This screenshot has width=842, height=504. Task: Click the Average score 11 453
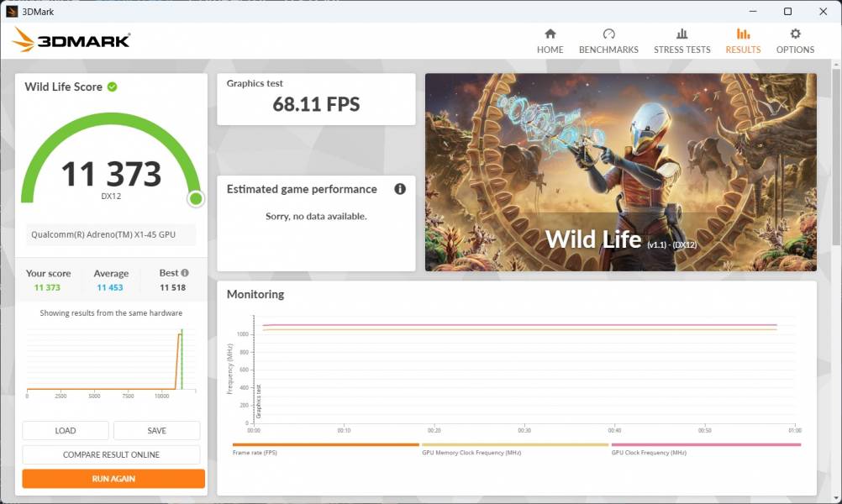(x=110, y=287)
